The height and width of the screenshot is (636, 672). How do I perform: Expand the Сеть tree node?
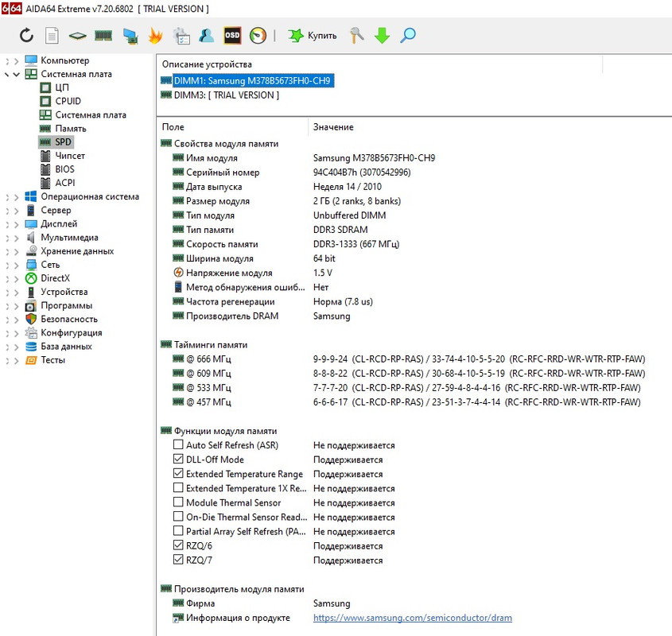pyautogui.click(x=16, y=266)
